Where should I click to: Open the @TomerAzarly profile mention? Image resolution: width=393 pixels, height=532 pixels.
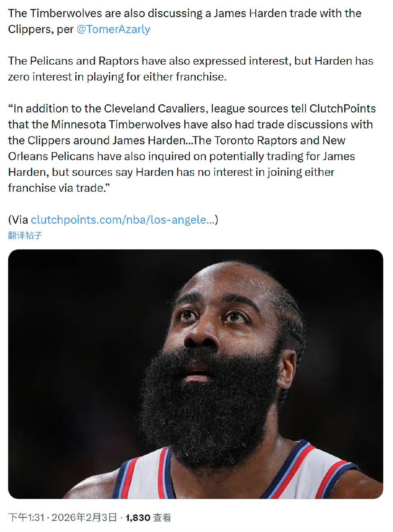point(113,29)
